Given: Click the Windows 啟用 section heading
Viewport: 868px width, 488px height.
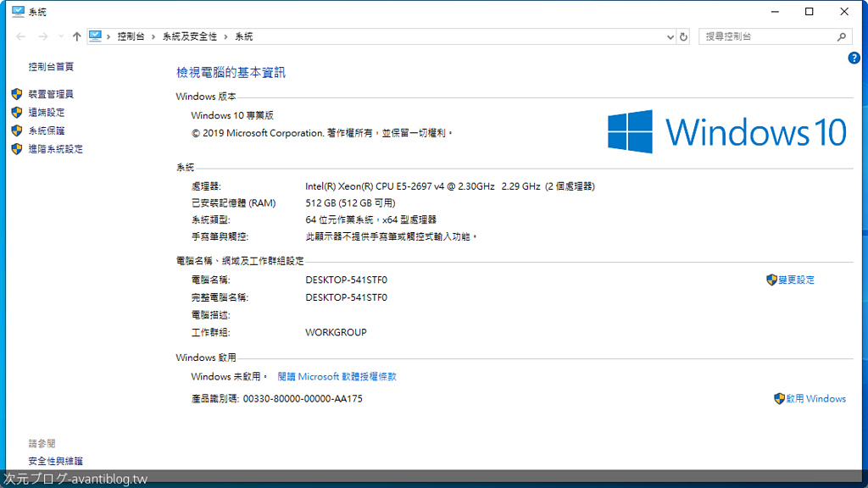Looking at the screenshot, I should click(206, 358).
